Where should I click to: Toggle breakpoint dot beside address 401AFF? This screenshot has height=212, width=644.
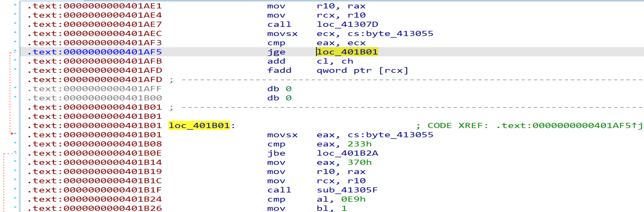pos(15,88)
